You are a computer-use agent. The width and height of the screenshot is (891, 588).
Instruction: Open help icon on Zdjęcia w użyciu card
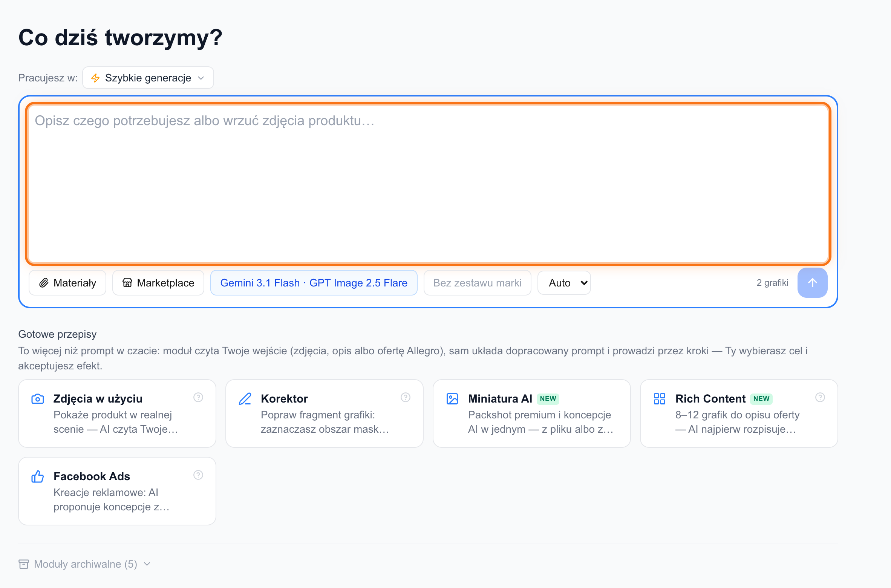click(198, 397)
